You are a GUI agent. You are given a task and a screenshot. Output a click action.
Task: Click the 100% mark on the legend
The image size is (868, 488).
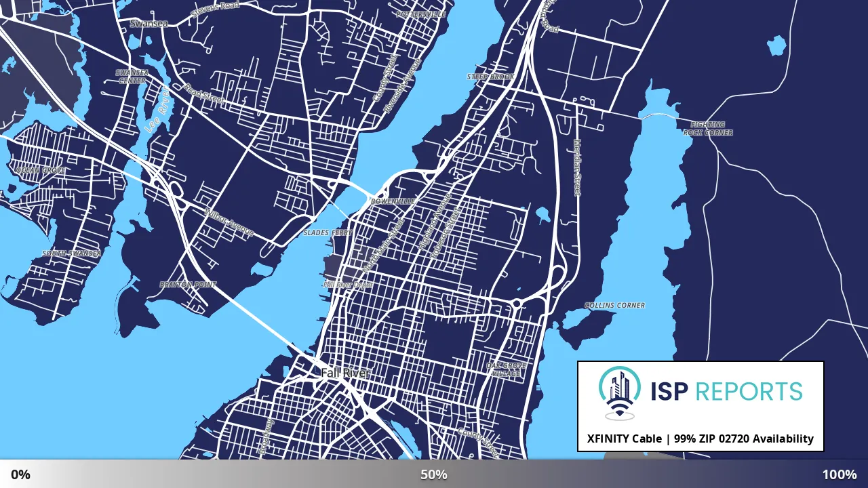coord(840,474)
